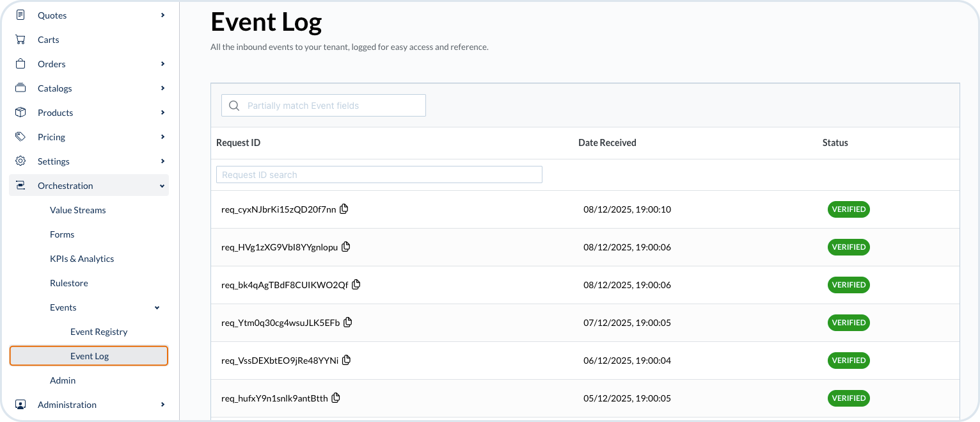Viewport: 980px width, 422px height.
Task: Copy request ID req_bk4qAgTBdF8CUIKWO2Qf
Action: click(x=356, y=284)
